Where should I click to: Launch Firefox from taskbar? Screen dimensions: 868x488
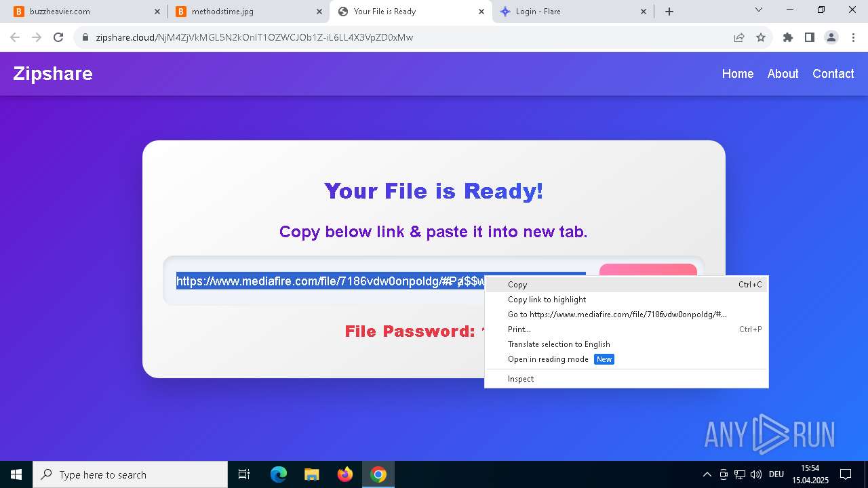click(344, 474)
